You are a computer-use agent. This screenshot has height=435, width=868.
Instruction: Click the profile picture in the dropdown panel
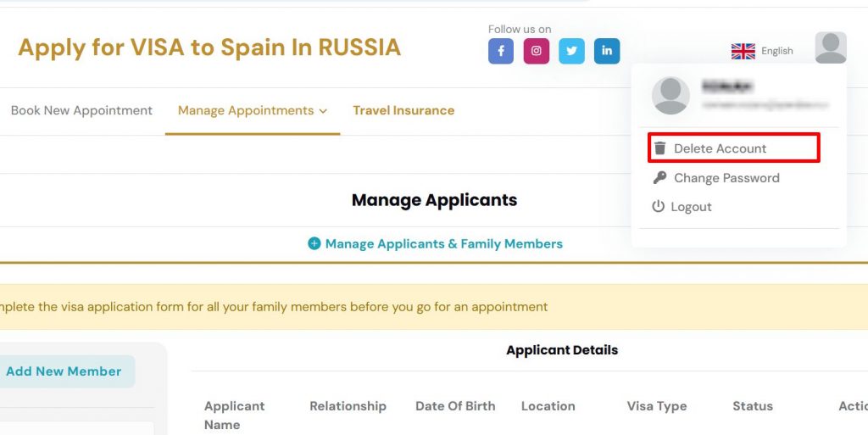coord(670,96)
